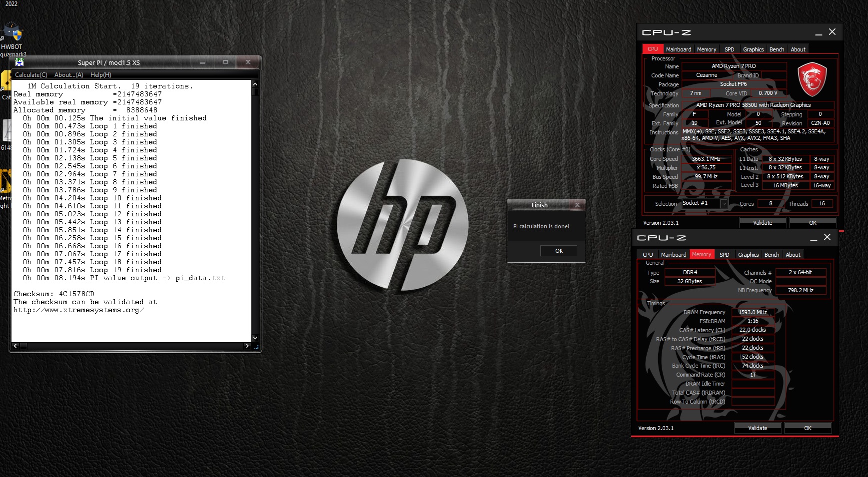868x477 pixels.
Task: Click Validate in upper CPU-Z window
Action: [x=763, y=223]
